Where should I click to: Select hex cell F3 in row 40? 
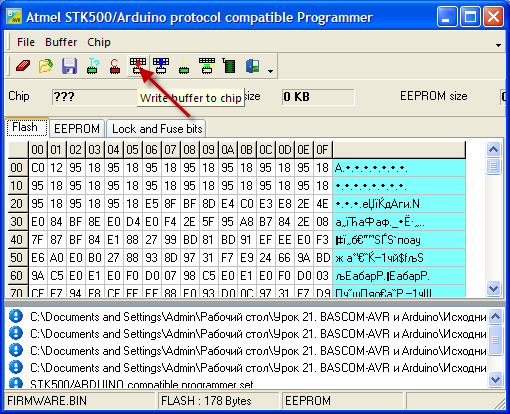point(322,240)
